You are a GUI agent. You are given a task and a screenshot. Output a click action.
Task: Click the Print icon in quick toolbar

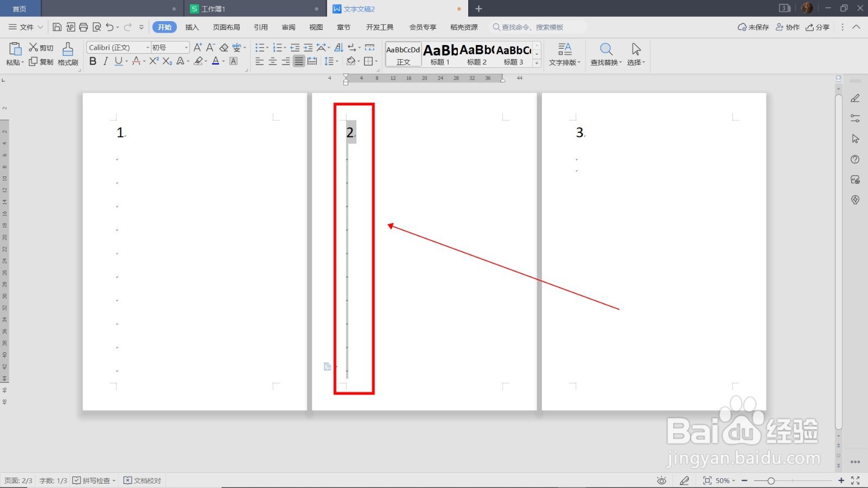coord(84,27)
